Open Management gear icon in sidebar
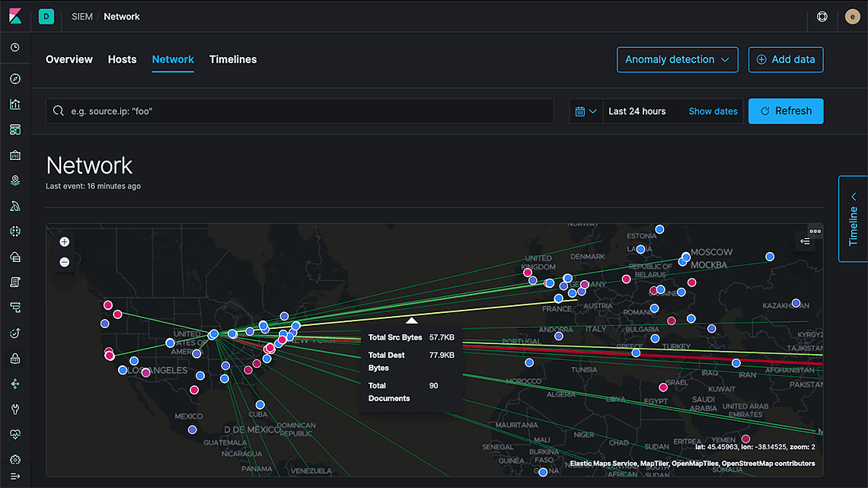868x488 pixels. (x=15, y=460)
